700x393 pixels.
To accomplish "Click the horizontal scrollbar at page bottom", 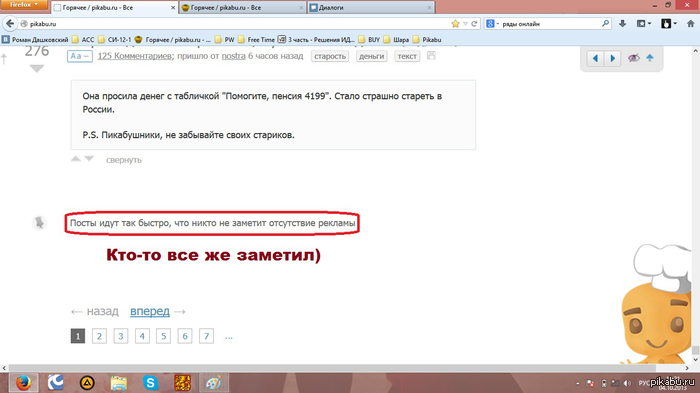I will pyautogui.click(x=333, y=368).
